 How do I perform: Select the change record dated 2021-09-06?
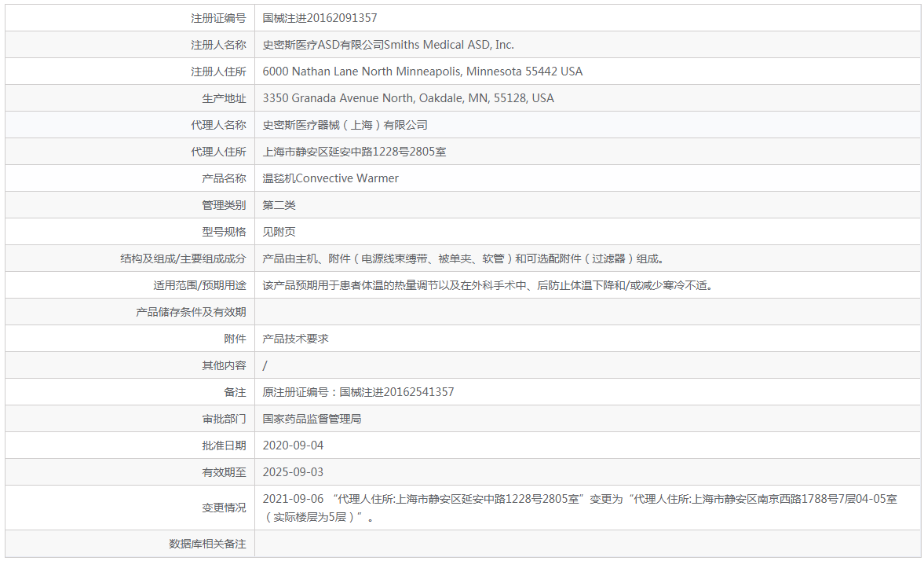tap(580, 508)
